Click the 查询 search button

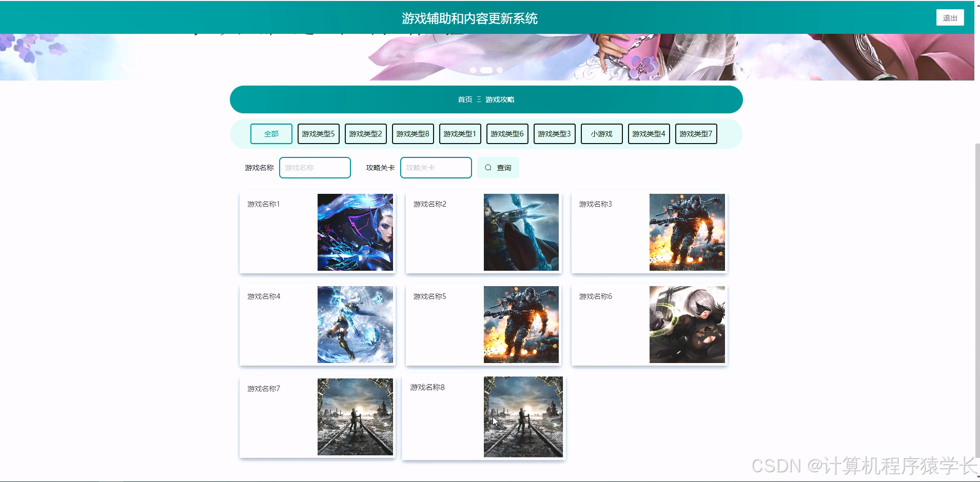498,168
